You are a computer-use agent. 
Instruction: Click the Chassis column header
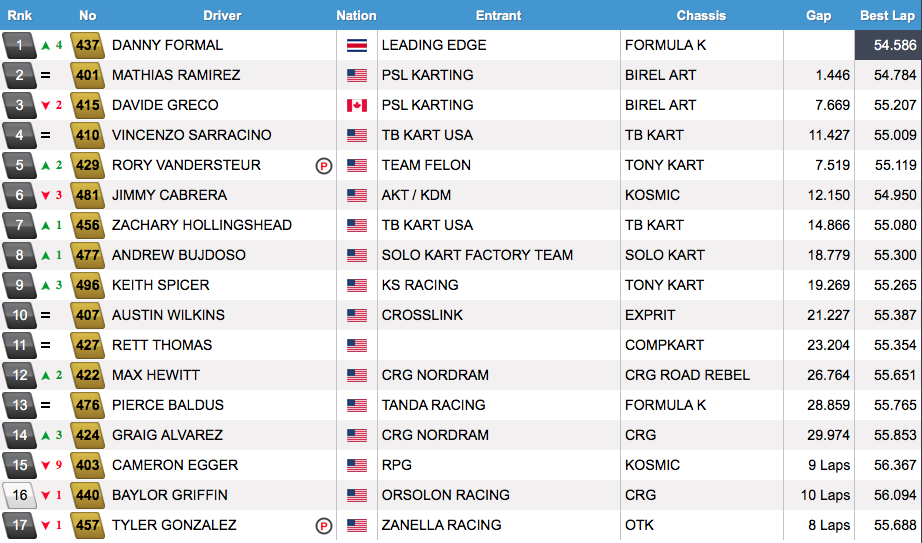(701, 15)
